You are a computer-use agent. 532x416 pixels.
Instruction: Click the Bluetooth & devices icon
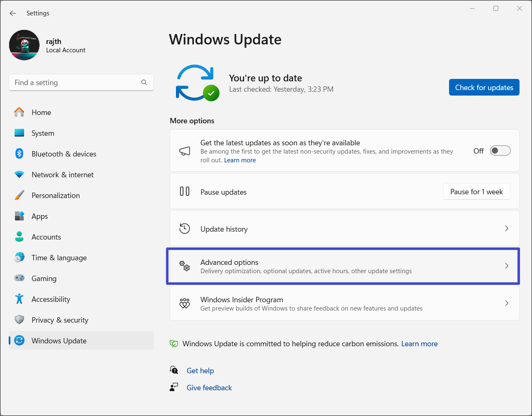click(x=19, y=154)
